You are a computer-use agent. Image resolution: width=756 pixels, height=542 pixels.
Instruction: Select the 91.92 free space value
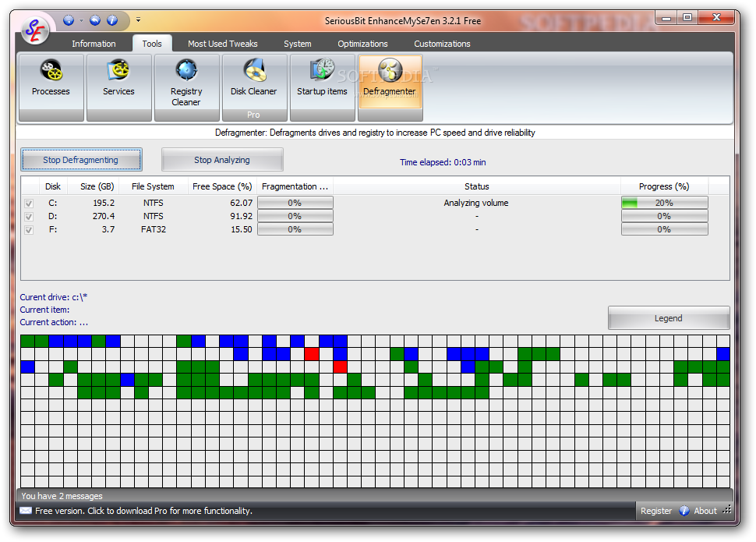pos(241,216)
